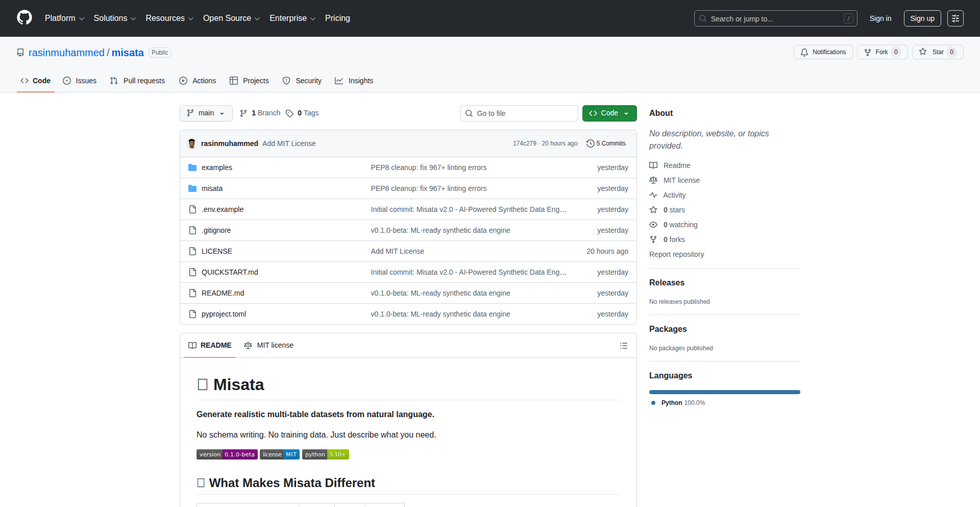Screen dimensions: 980x507
Task: Click the Python language bar
Action: click(724, 392)
